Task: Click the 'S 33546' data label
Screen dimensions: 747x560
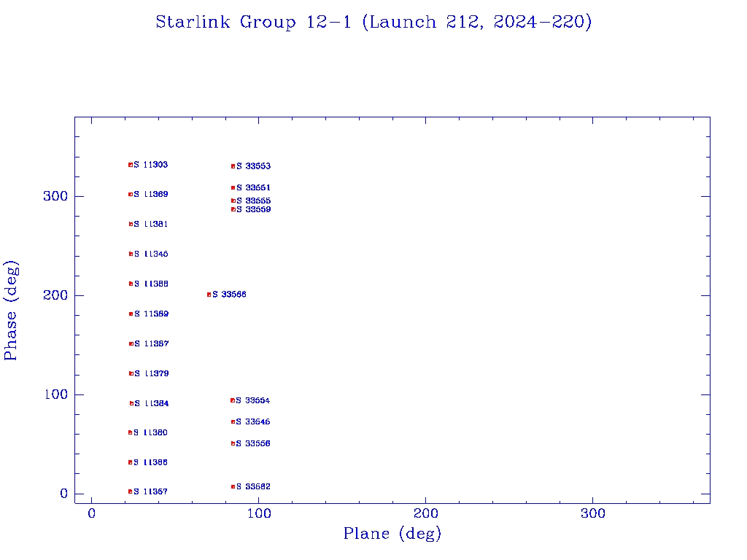Action: pos(253,422)
